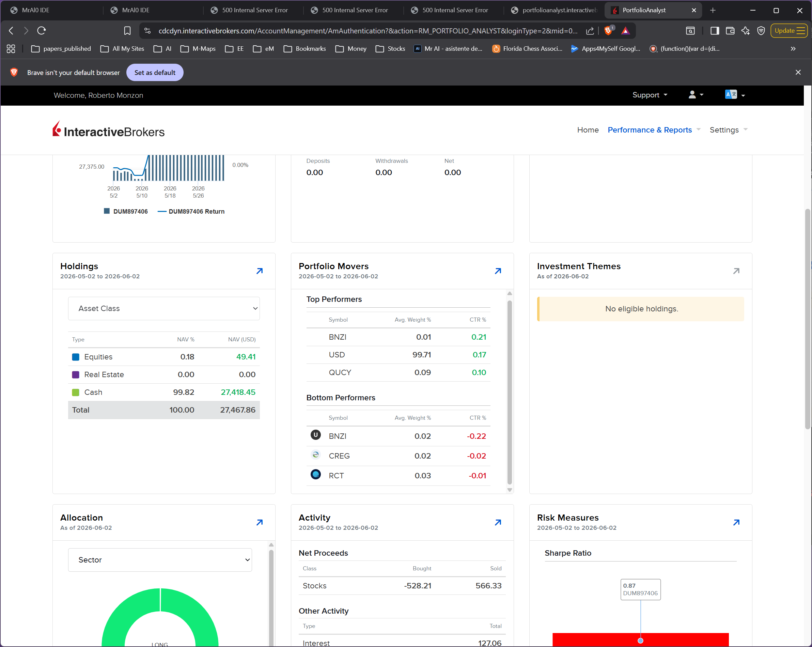Open the Activity expand arrow icon
The width and height of the screenshot is (812, 647).
click(498, 522)
